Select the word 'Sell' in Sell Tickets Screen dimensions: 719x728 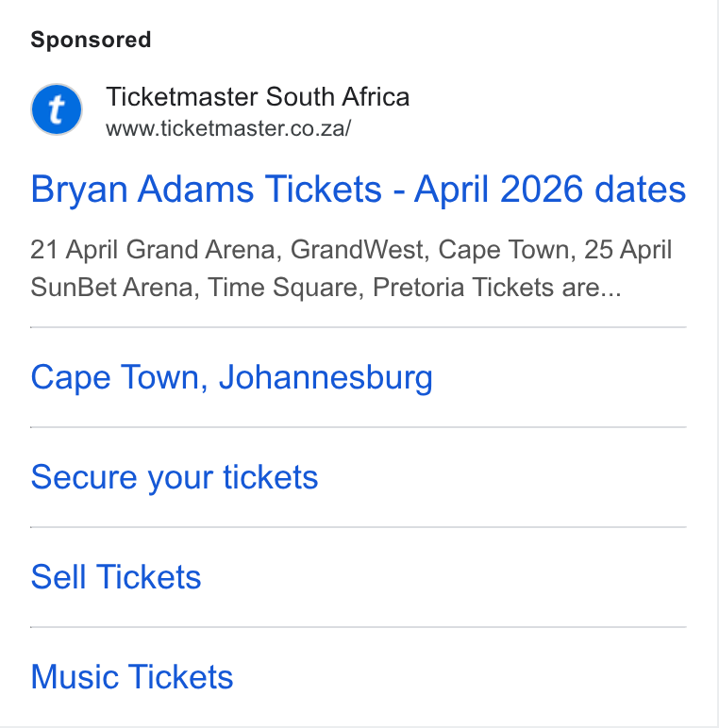[x=59, y=576]
